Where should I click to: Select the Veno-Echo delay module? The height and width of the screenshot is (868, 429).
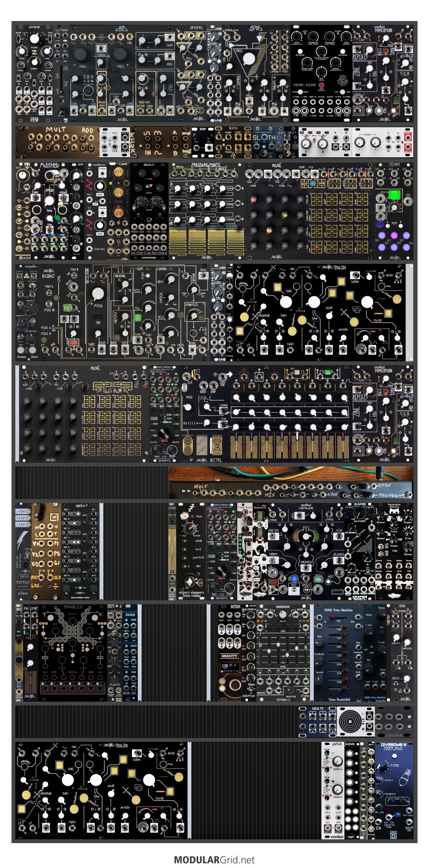[321, 74]
